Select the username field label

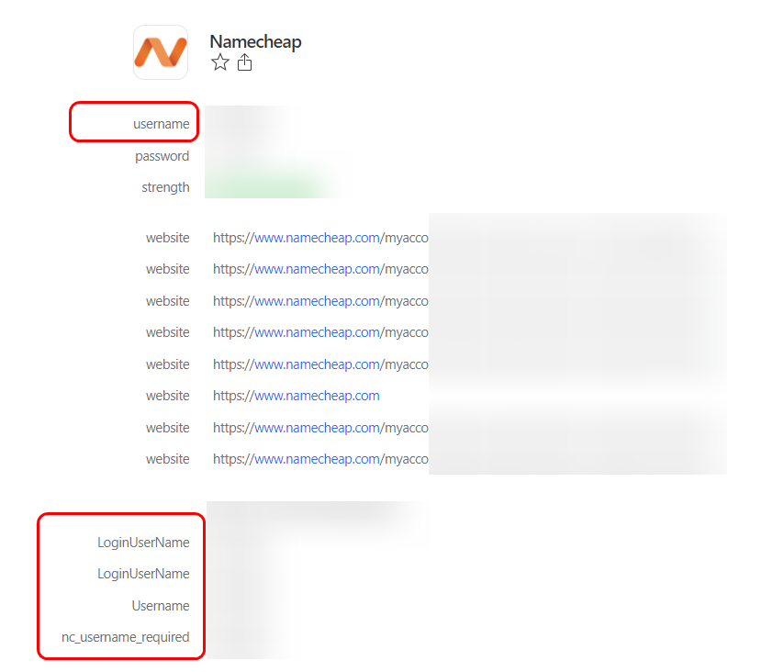161,124
